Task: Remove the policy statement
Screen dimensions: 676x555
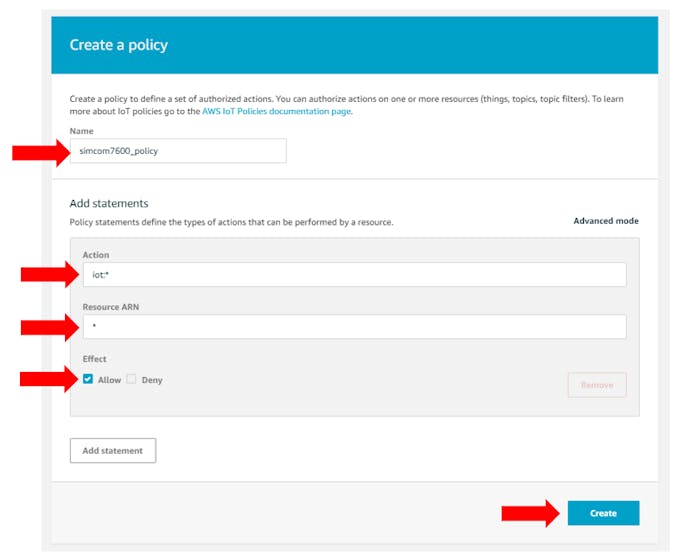Action: (x=597, y=385)
